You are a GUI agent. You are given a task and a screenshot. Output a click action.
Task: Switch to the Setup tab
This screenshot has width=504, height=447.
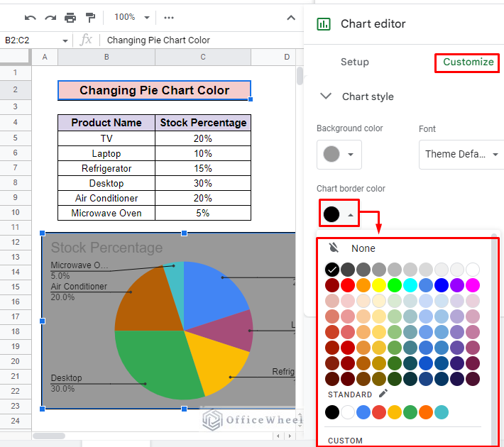point(354,62)
